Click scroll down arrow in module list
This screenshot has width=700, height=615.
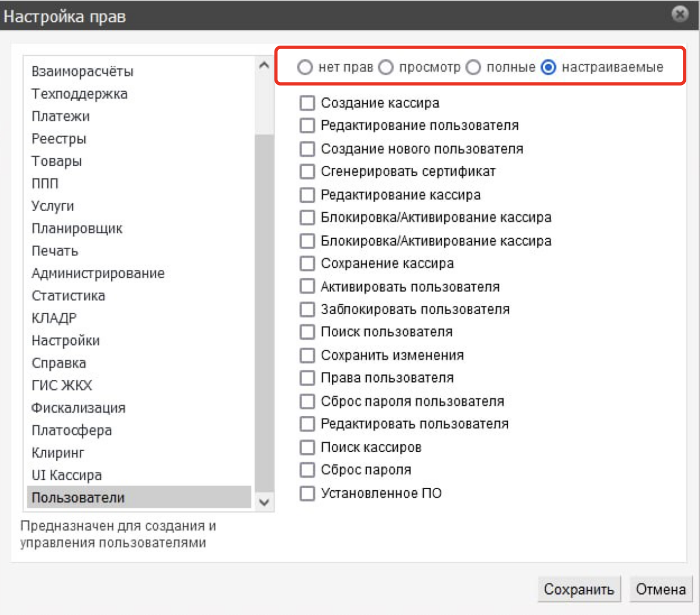(x=264, y=502)
